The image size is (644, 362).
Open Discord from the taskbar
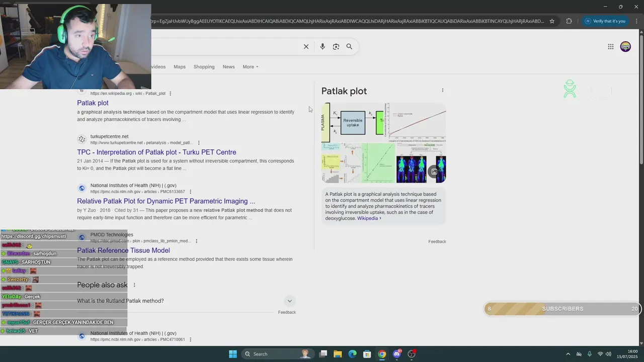point(397,354)
